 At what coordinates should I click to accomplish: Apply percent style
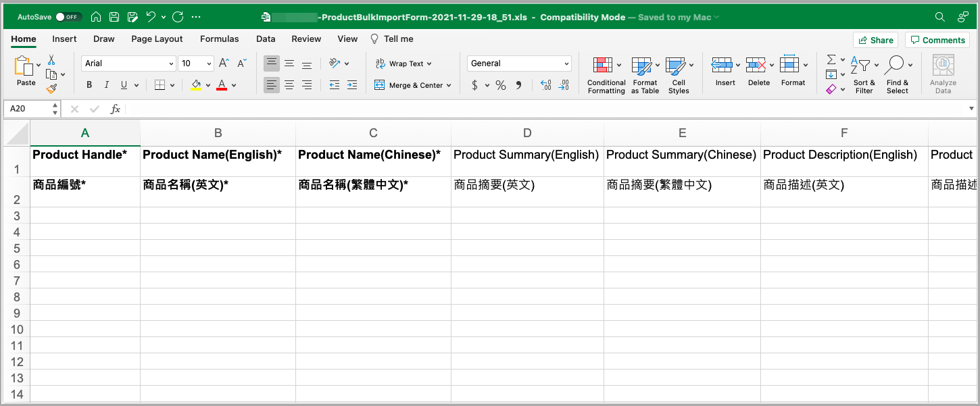coord(501,85)
